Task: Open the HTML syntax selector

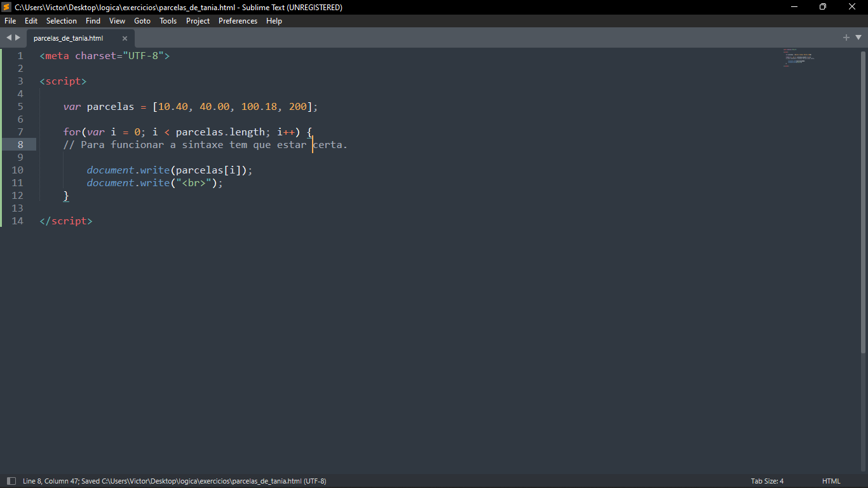Action: point(831,481)
